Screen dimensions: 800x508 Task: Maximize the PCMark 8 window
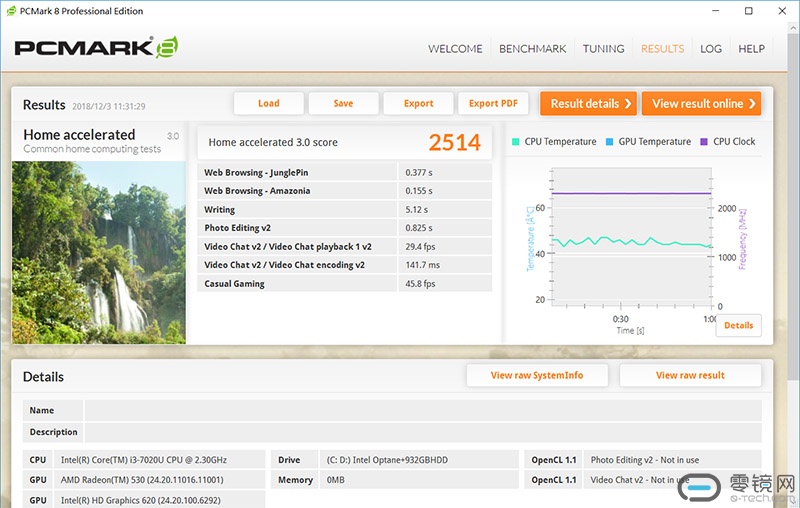[x=748, y=11]
